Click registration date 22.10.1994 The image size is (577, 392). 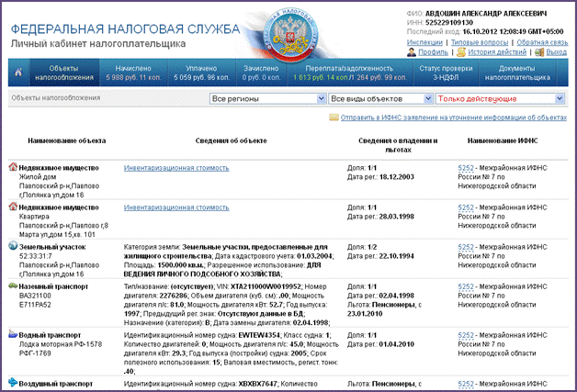(x=396, y=256)
